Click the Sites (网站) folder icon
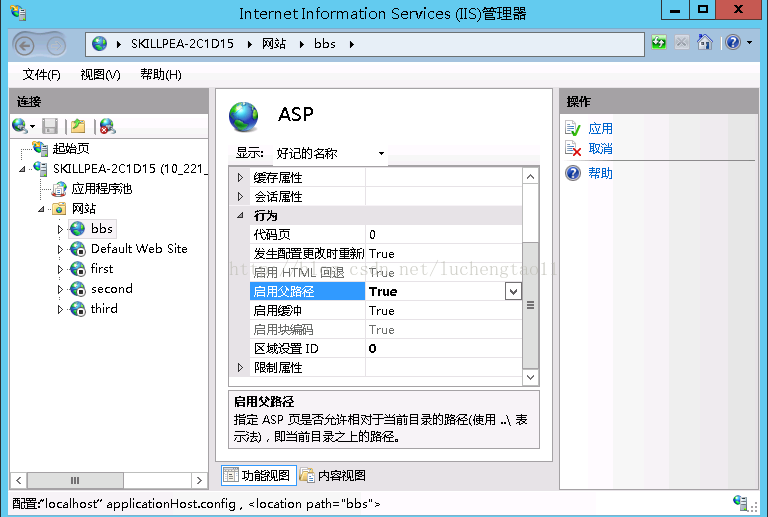 tap(59, 209)
